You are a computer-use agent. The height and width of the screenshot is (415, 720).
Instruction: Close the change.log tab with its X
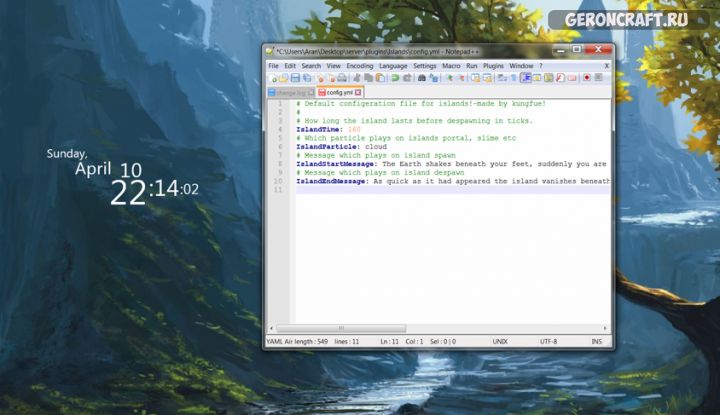(x=311, y=93)
